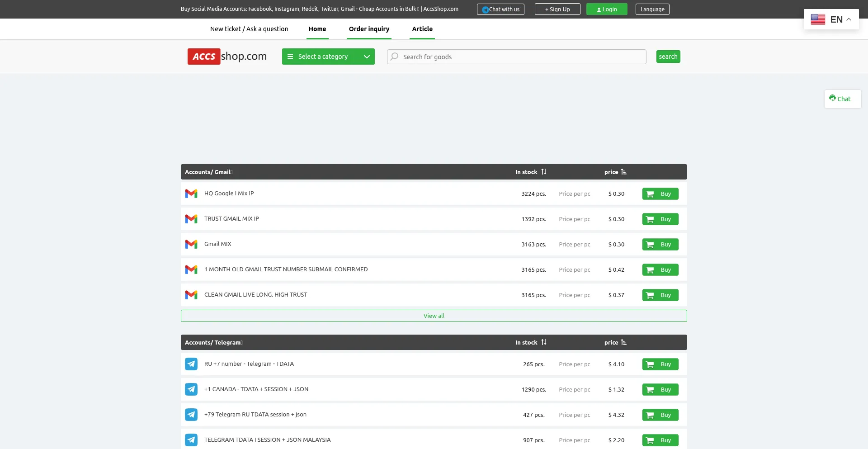Focus the Search for goods field
This screenshot has height=449, width=868.
click(520, 57)
